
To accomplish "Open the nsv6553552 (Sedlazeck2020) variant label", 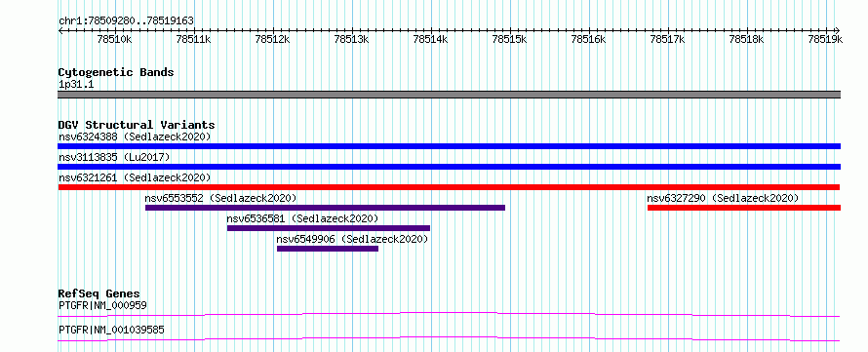I will coord(220,198).
